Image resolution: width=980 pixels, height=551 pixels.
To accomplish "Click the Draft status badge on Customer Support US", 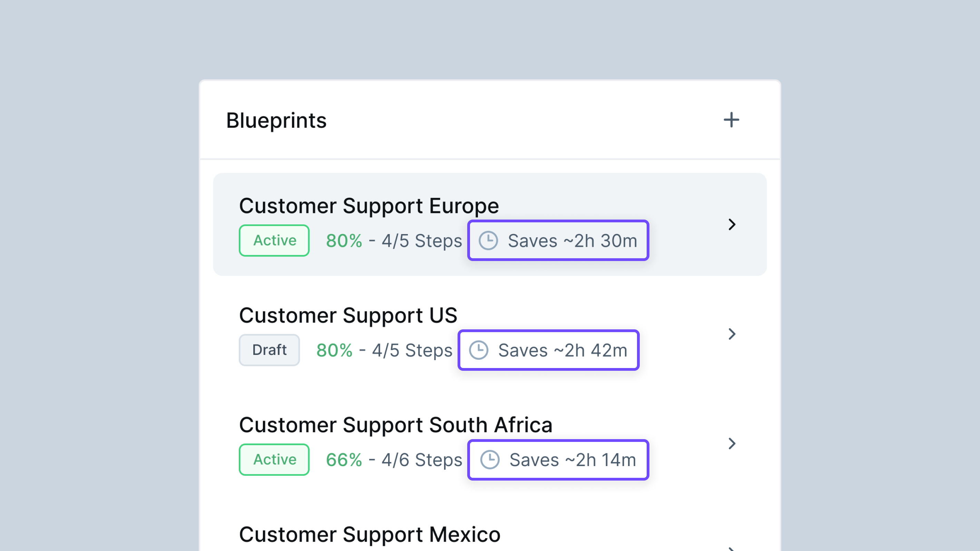I will coord(269,350).
